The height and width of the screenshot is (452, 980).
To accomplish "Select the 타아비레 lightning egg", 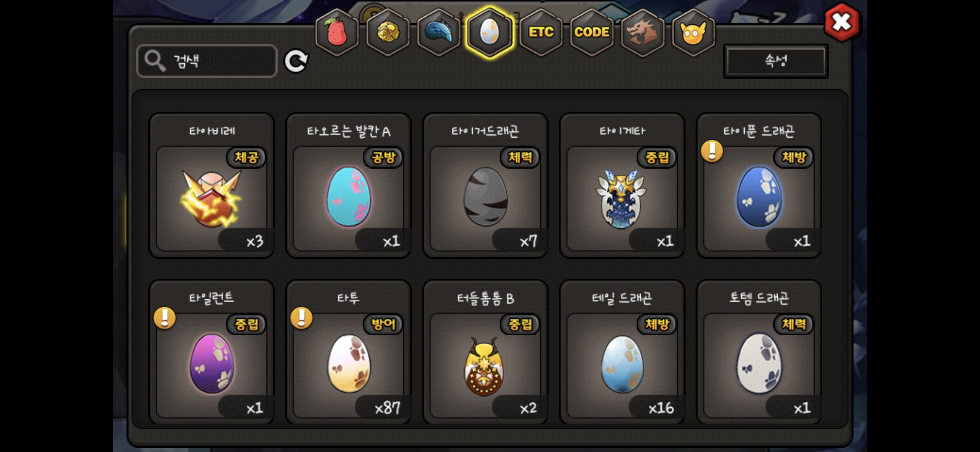I will (212, 185).
